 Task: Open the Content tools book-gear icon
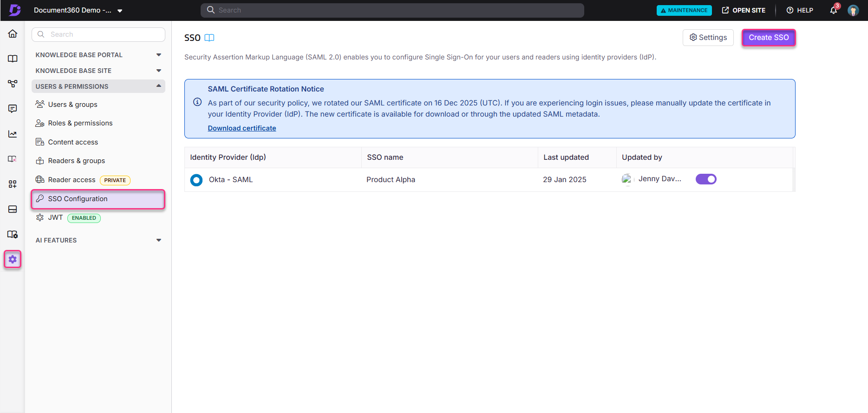click(13, 234)
